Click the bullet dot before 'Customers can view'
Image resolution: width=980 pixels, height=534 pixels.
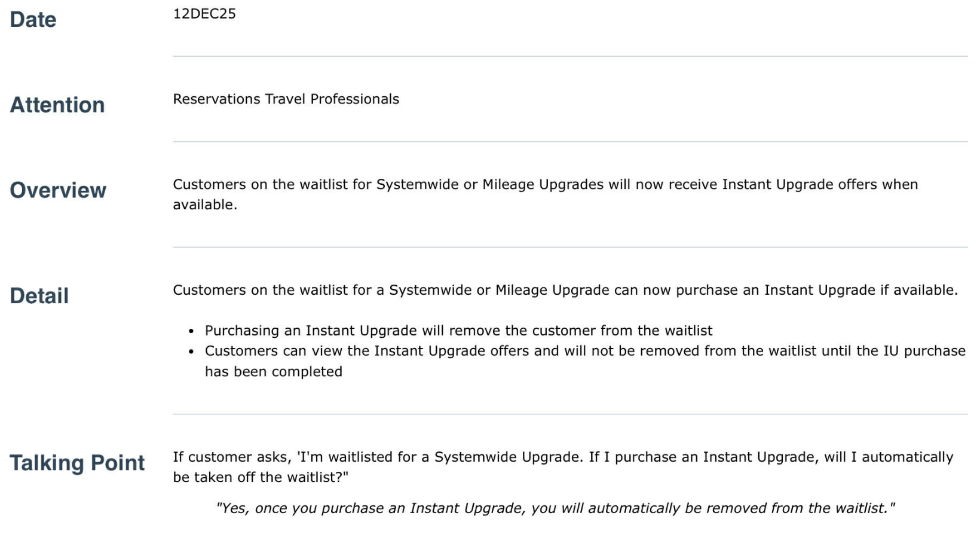pos(191,352)
